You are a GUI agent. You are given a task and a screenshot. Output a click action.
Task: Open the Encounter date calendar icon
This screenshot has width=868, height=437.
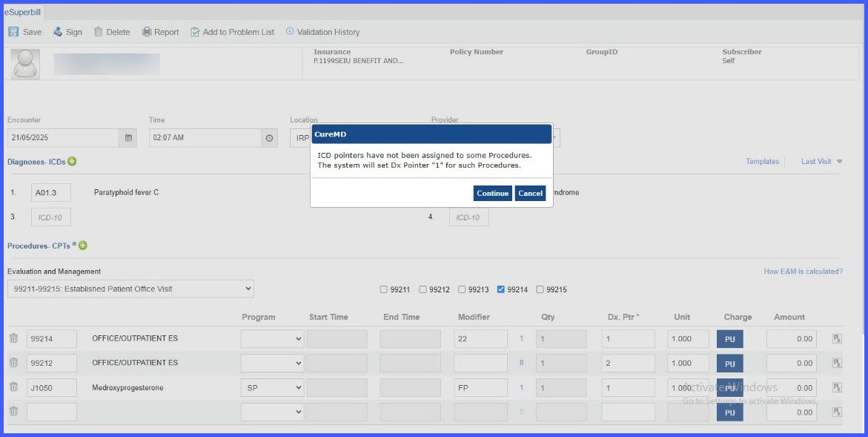128,138
